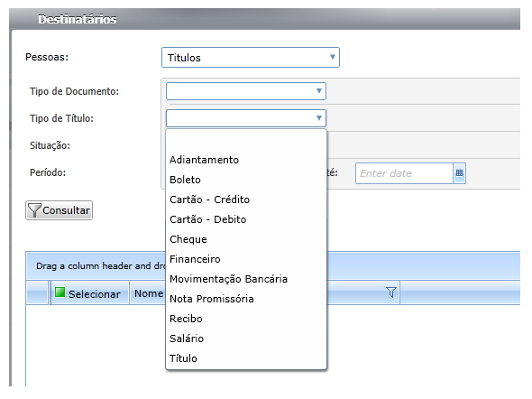
Task: Open the Pessoas dropdown showing Titulos
Action: tap(251, 58)
